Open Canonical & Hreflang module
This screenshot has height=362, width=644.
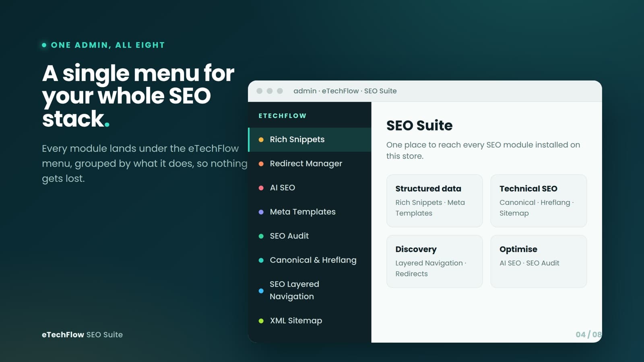[x=310, y=260]
